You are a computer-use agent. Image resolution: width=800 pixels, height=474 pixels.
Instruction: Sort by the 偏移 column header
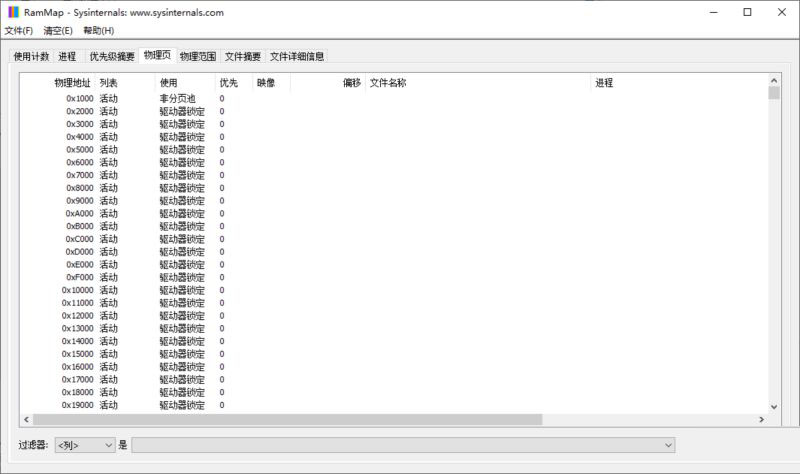(328, 83)
